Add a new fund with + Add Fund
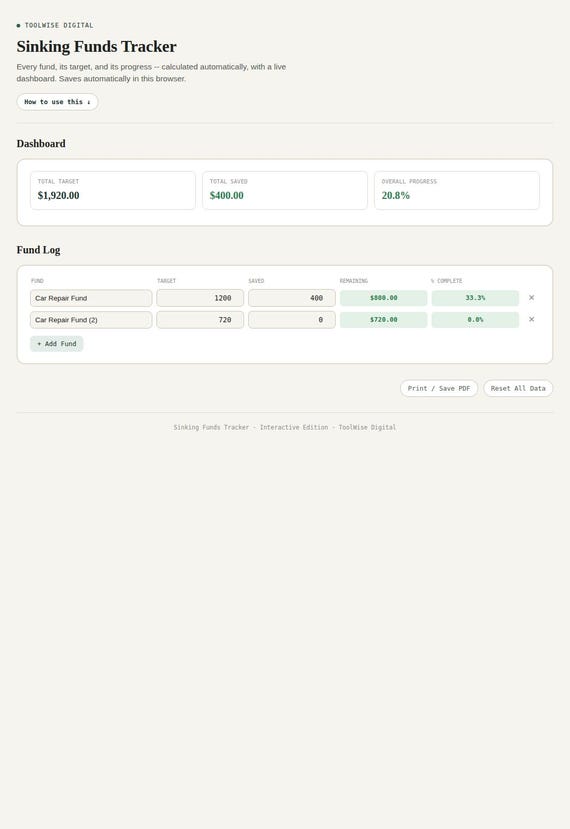570x829 pixels. pos(57,344)
